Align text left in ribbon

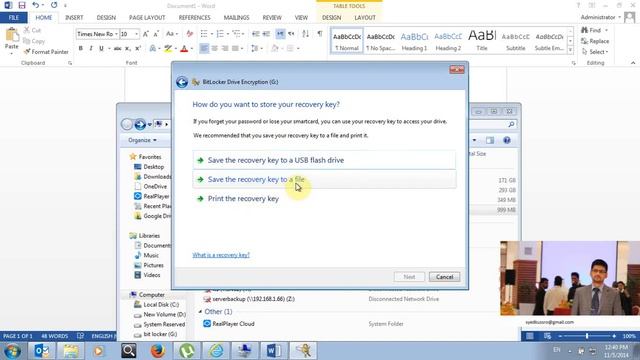pyautogui.click(x=204, y=49)
